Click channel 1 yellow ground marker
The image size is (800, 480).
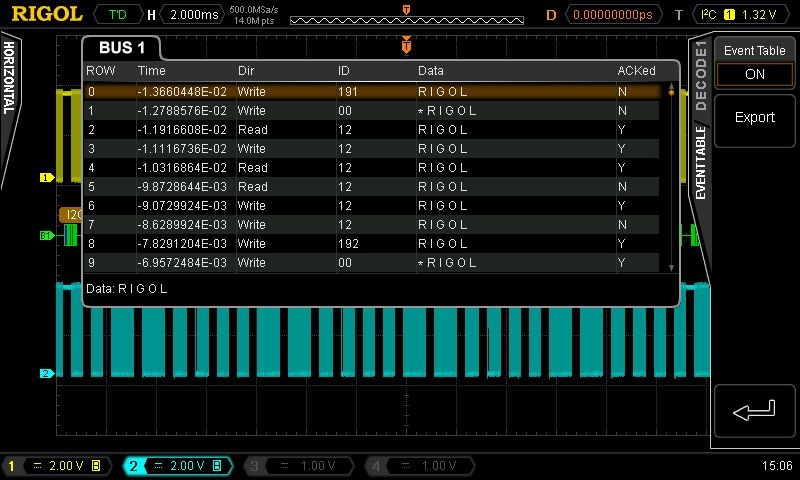pos(46,178)
